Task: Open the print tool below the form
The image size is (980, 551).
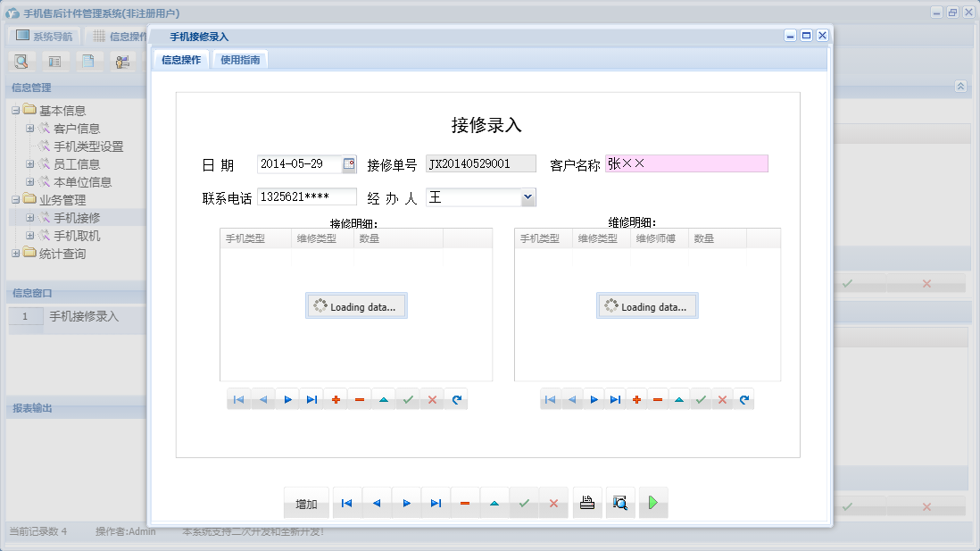Action: click(586, 502)
